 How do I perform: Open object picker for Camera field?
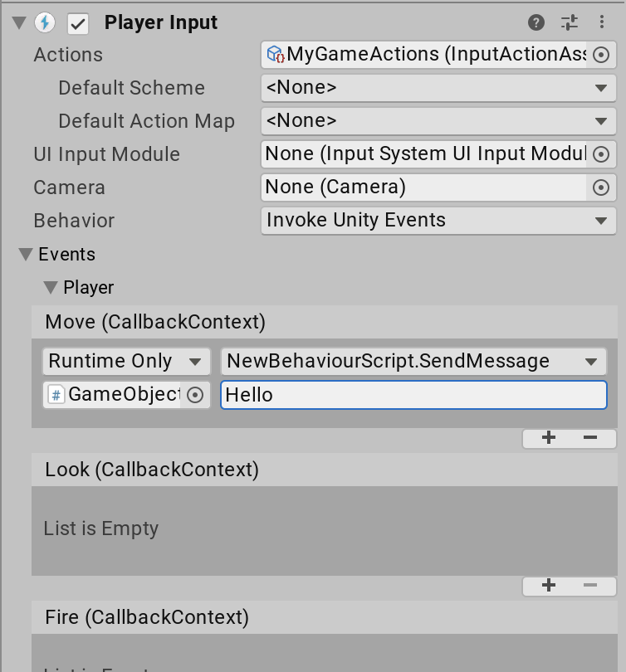(601, 187)
